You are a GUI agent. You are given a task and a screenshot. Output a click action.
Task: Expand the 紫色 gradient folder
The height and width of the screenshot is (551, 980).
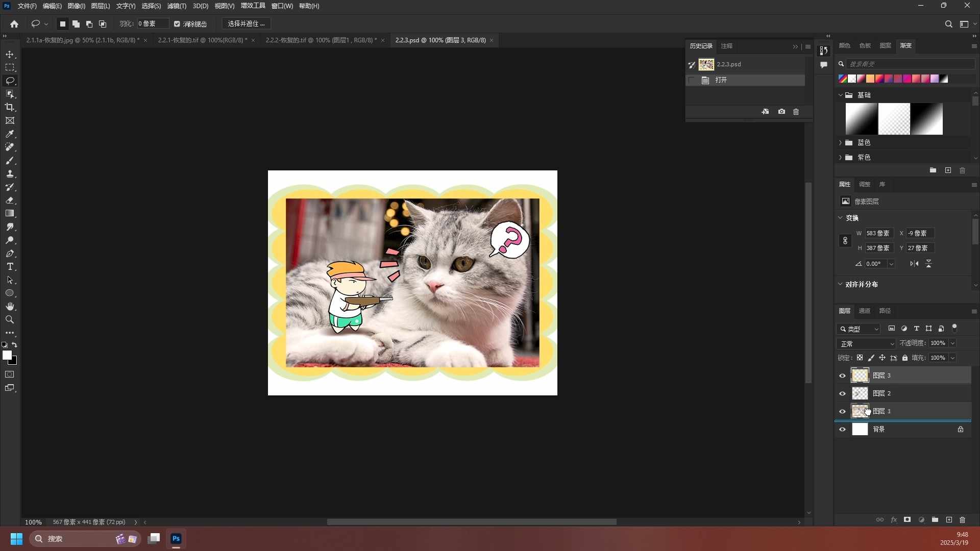coord(840,157)
